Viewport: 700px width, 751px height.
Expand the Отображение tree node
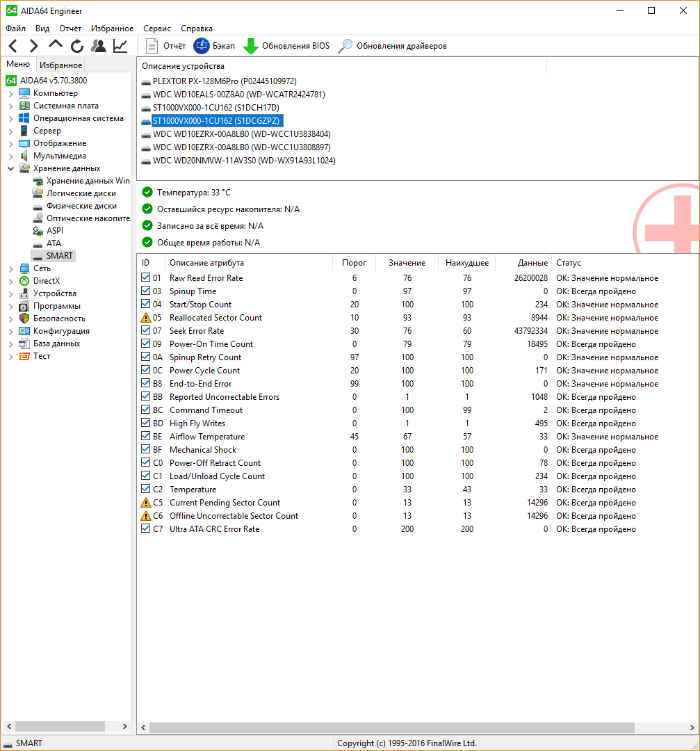(x=10, y=143)
